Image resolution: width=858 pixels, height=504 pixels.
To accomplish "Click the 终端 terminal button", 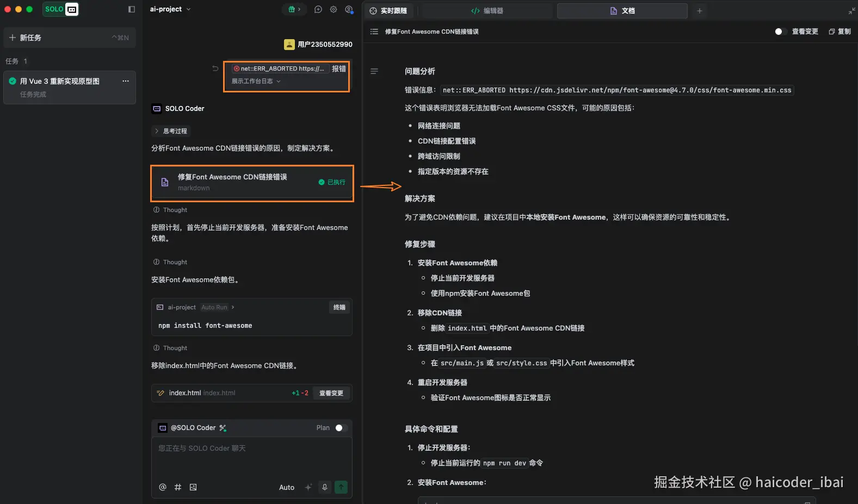I will 340,307.
